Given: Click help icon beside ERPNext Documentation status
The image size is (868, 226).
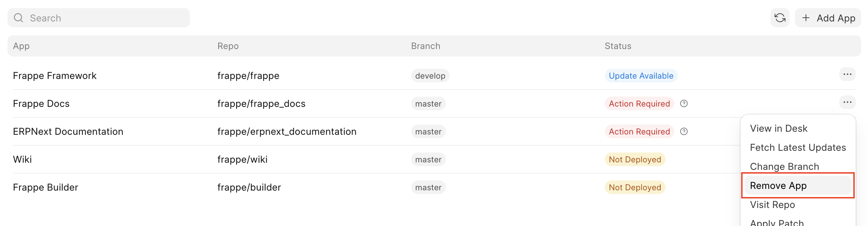Looking at the screenshot, I should [x=684, y=131].
